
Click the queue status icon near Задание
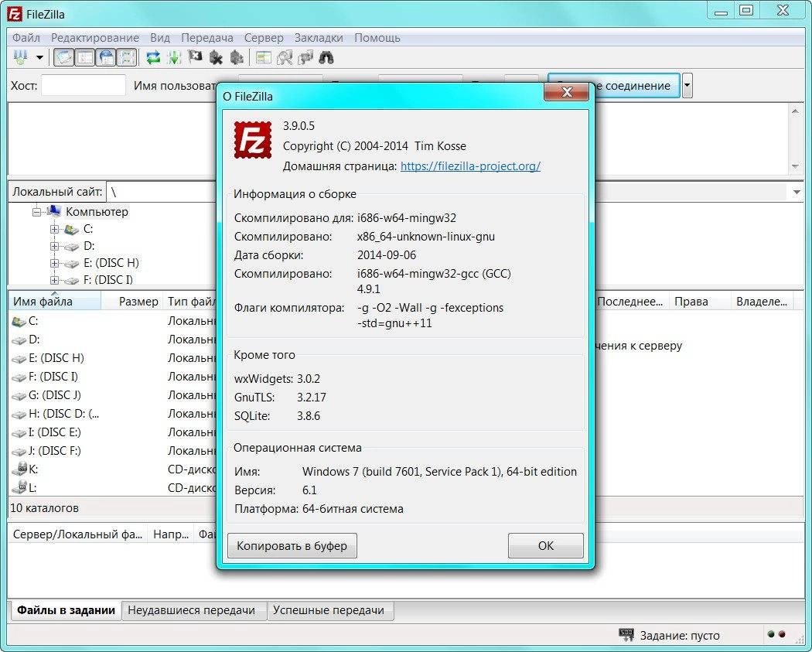tap(626, 634)
